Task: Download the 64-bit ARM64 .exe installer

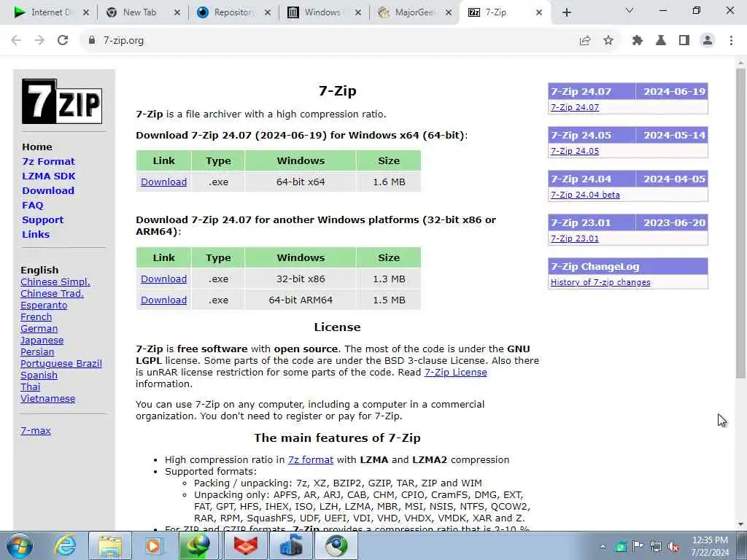Action: (x=164, y=300)
